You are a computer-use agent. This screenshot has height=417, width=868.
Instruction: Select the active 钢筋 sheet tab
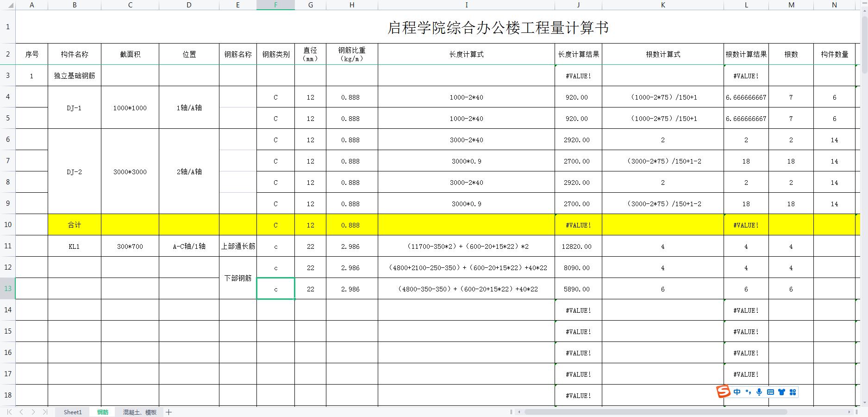tap(103, 412)
